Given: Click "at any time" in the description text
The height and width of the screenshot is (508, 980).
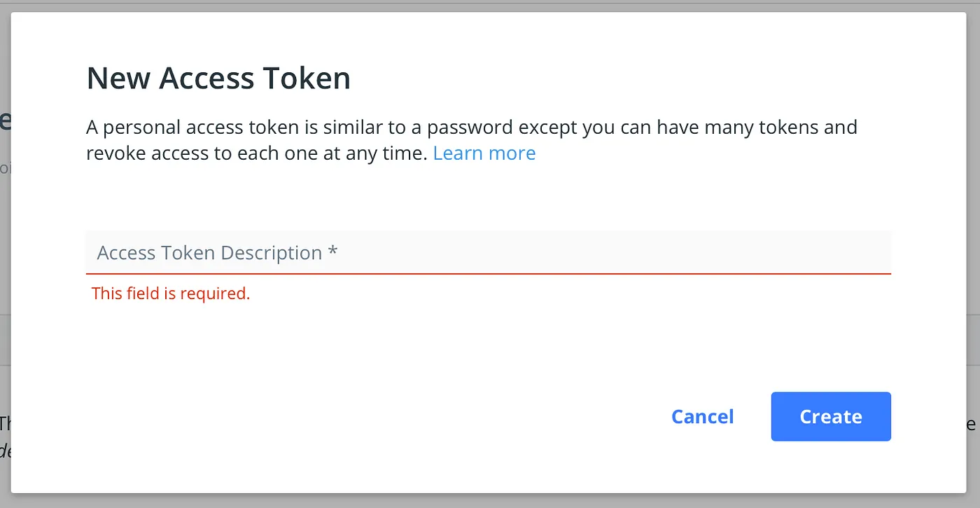Looking at the screenshot, I should 388,153.
